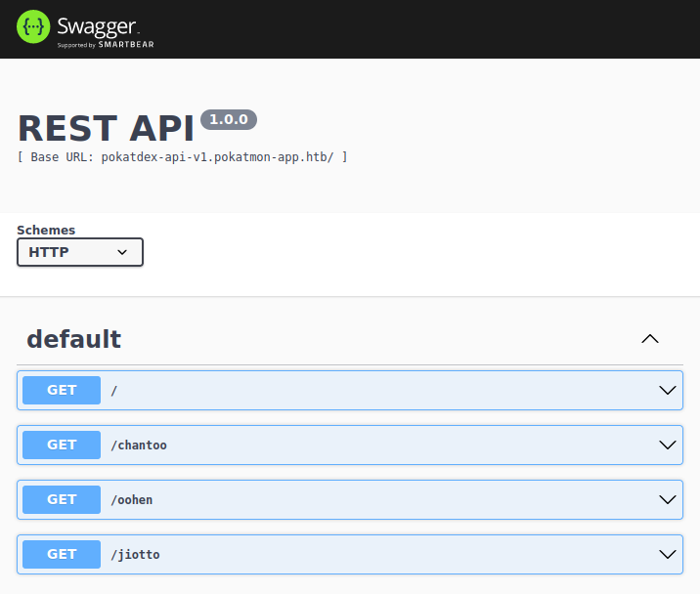Select the /oohen endpoint path
Screen dimensions: 700x594
point(132,500)
